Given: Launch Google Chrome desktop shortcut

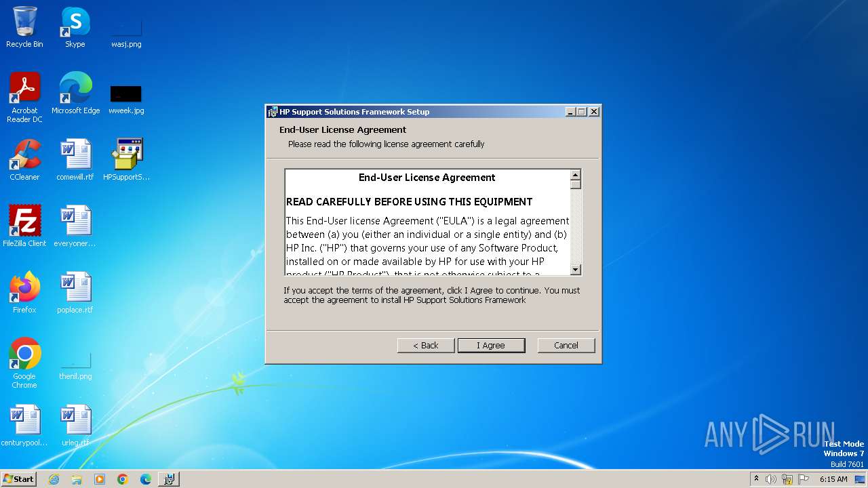Looking at the screenshot, I should tap(24, 363).
